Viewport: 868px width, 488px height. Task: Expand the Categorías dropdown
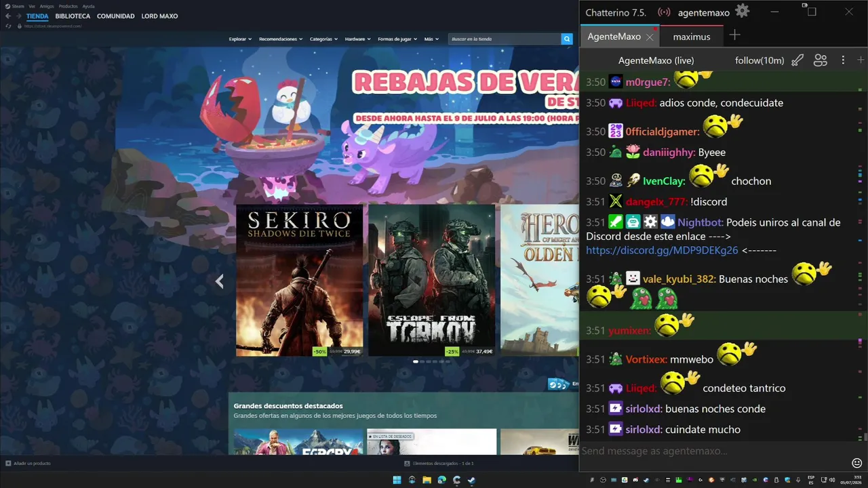click(323, 39)
